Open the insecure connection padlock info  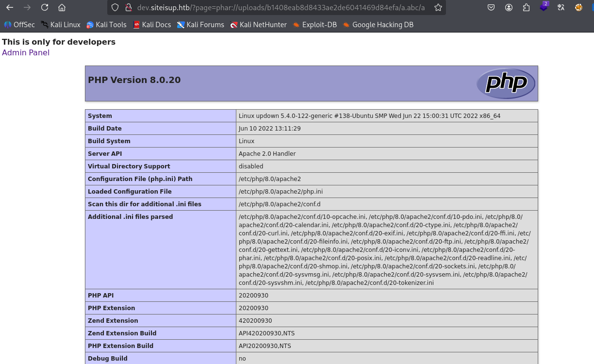(x=128, y=7)
